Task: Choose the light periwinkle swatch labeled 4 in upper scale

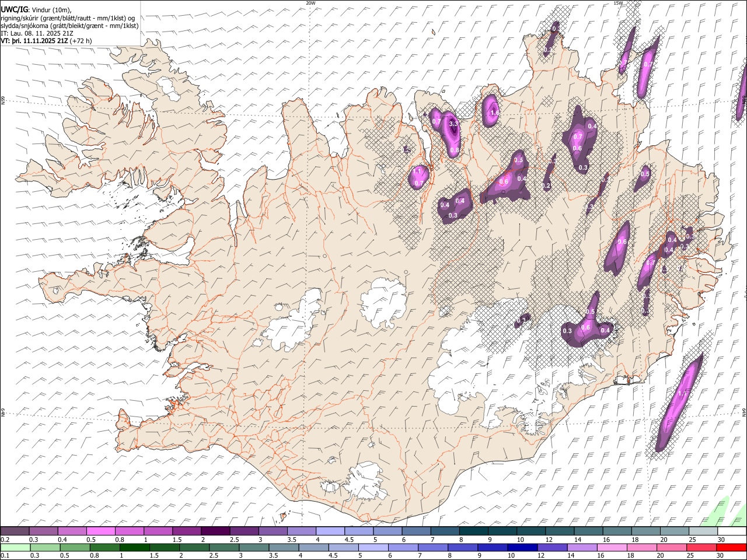Action: point(330,531)
